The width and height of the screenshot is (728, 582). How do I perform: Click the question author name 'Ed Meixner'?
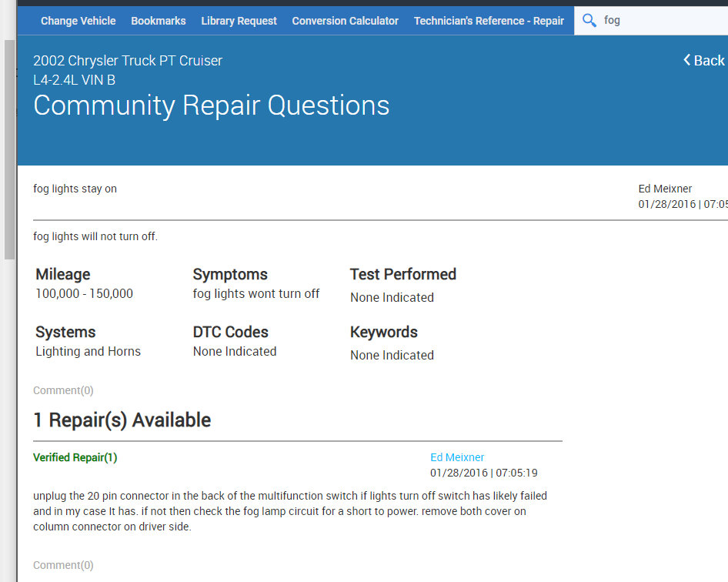[665, 189]
